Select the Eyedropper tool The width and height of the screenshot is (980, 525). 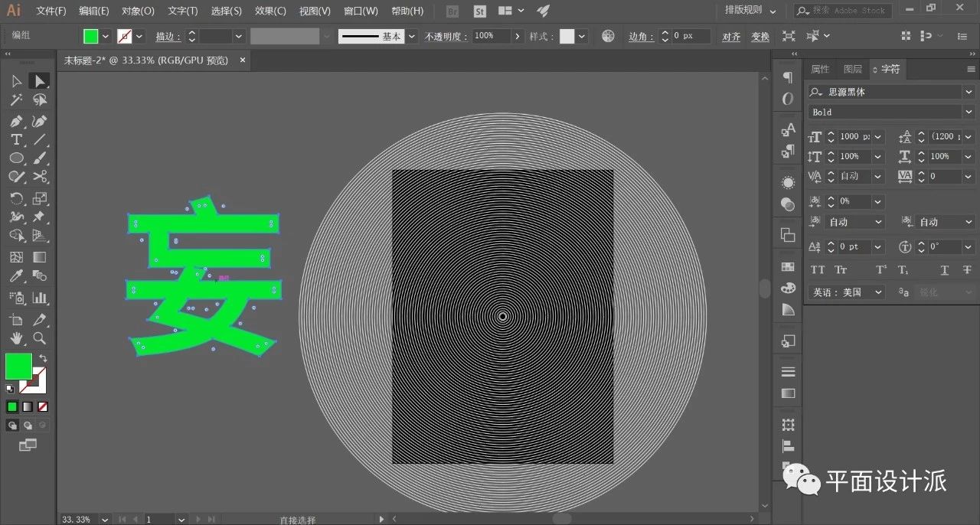pos(16,276)
